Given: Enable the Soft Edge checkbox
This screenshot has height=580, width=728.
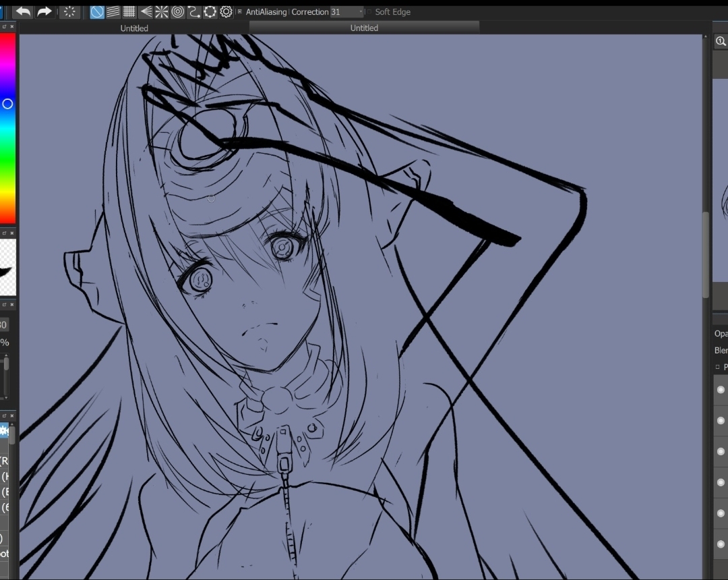Looking at the screenshot, I should (x=369, y=11).
